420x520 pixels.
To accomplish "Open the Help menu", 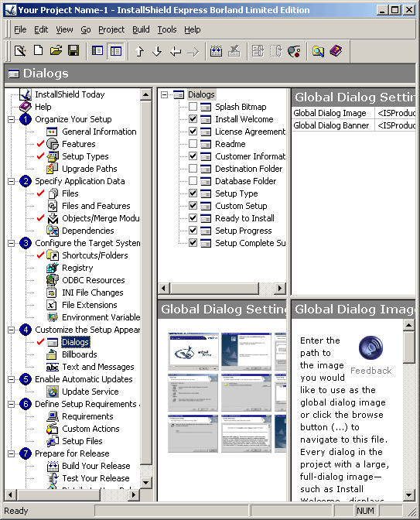I will pyautogui.click(x=193, y=29).
